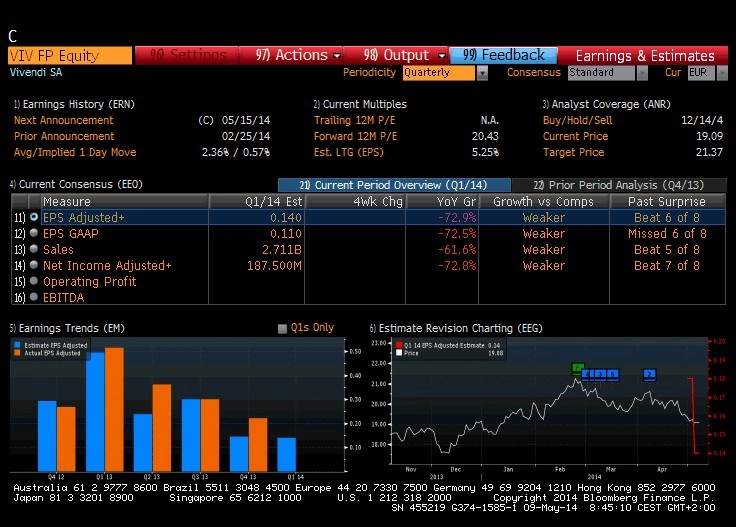Open the Periodicity Quarterly dropdown arrow
The height and width of the screenshot is (527, 736).
tap(482, 73)
